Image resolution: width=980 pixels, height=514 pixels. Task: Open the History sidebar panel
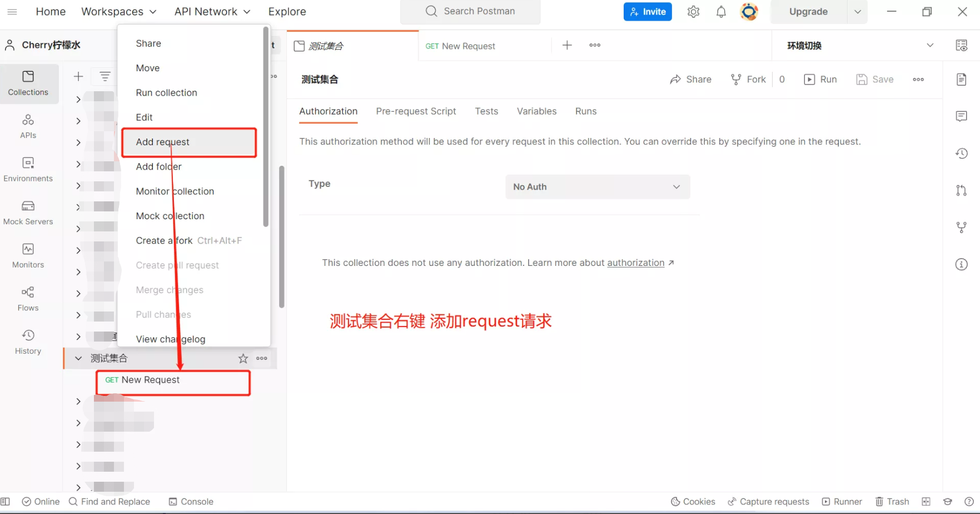[28, 342]
